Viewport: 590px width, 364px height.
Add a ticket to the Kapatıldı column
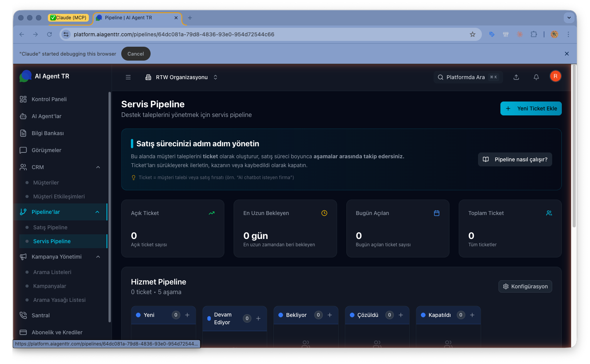tap(472, 315)
